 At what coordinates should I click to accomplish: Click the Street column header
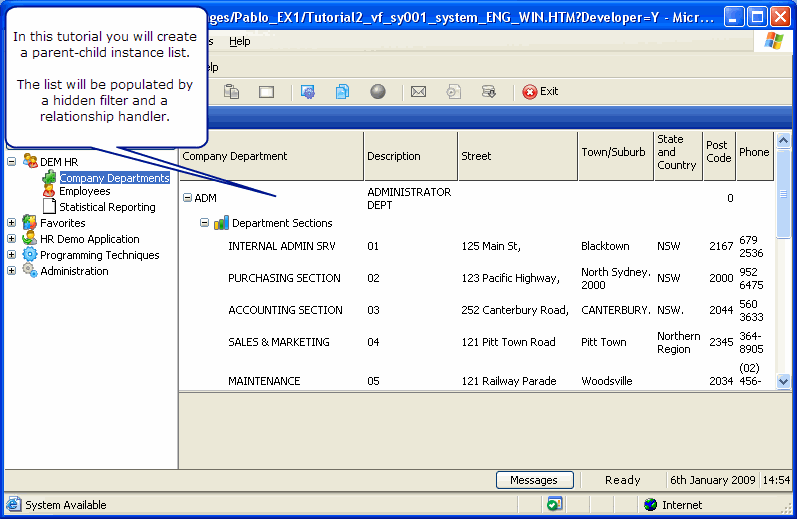(517, 156)
